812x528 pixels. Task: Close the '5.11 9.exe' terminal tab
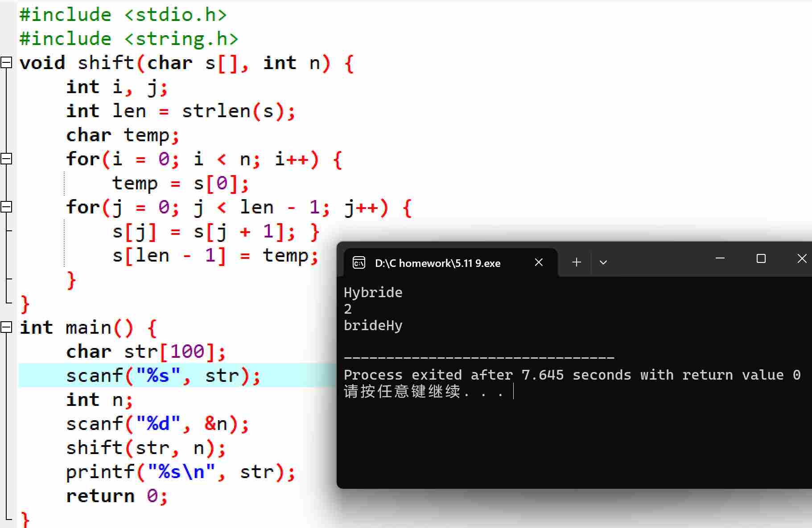539,262
